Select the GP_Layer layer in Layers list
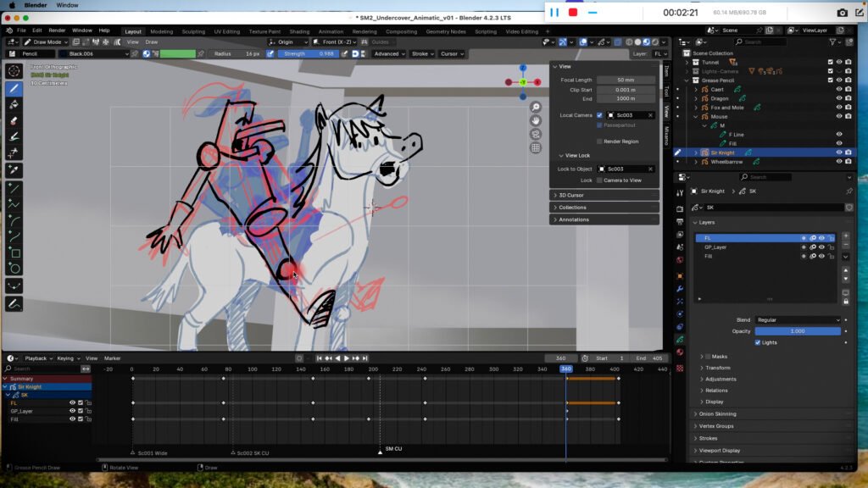868x488 pixels. (765, 247)
